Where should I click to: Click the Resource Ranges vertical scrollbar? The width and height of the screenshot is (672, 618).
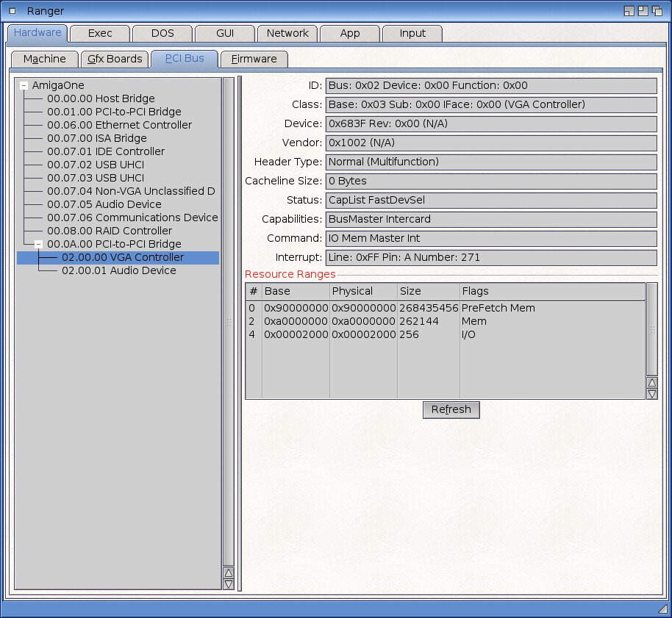click(652, 330)
